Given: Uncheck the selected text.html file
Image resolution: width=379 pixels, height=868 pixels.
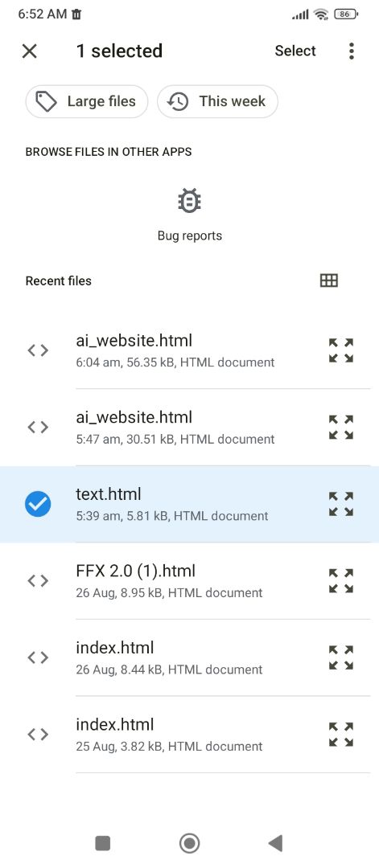Looking at the screenshot, I should click(38, 504).
